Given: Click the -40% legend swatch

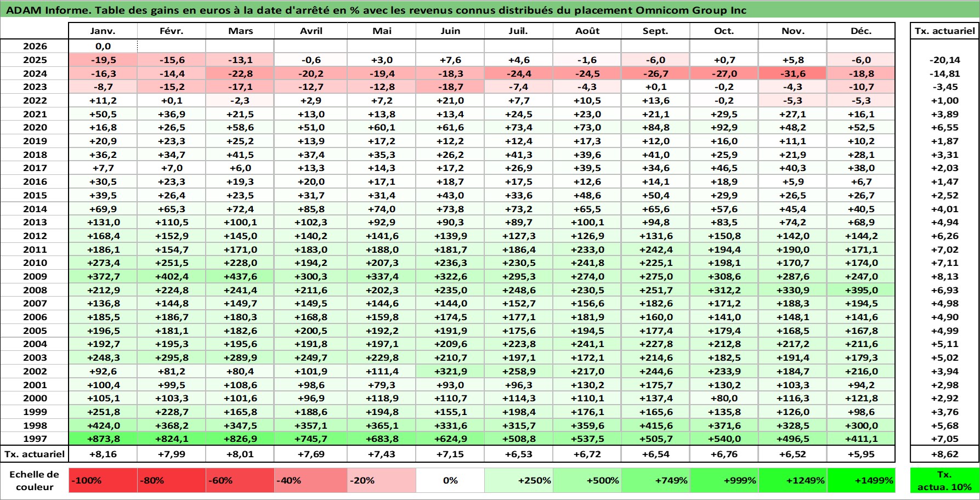Looking at the screenshot, I should [x=311, y=480].
